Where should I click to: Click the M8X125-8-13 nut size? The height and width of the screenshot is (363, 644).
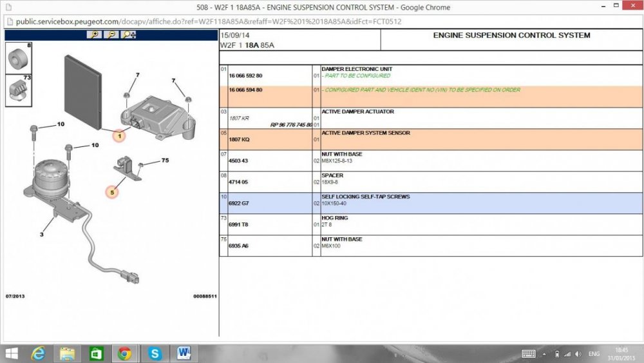coord(337,161)
